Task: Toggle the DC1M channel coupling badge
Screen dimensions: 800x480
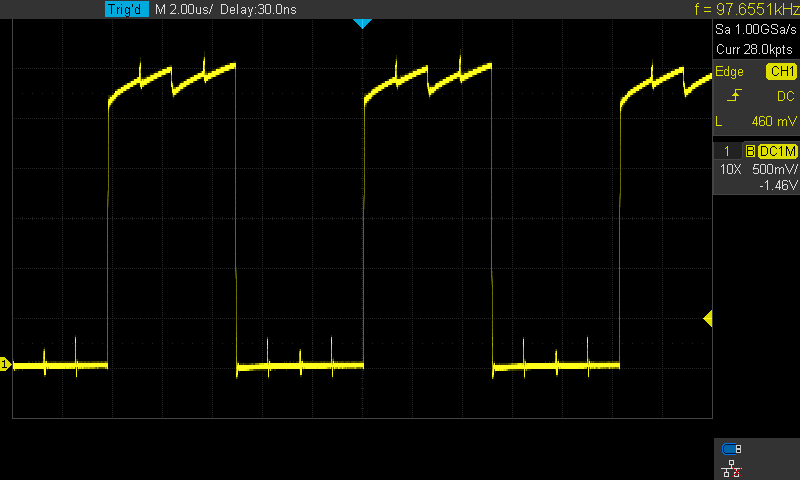Action: point(777,151)
